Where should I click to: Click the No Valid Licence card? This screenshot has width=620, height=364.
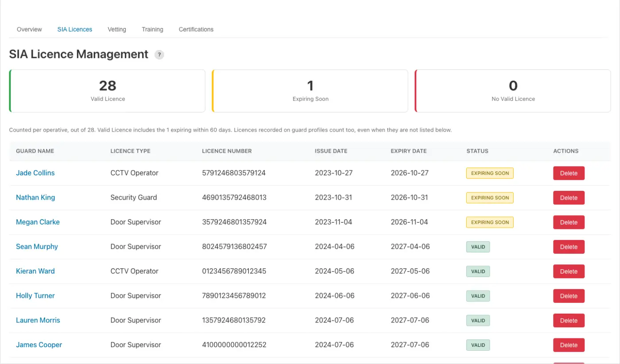pos(513,91)
